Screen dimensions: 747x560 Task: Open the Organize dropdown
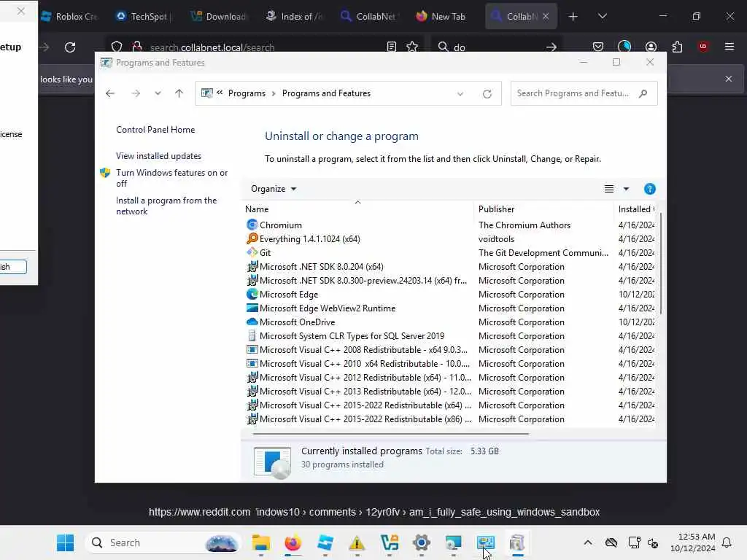pos(274,189)
